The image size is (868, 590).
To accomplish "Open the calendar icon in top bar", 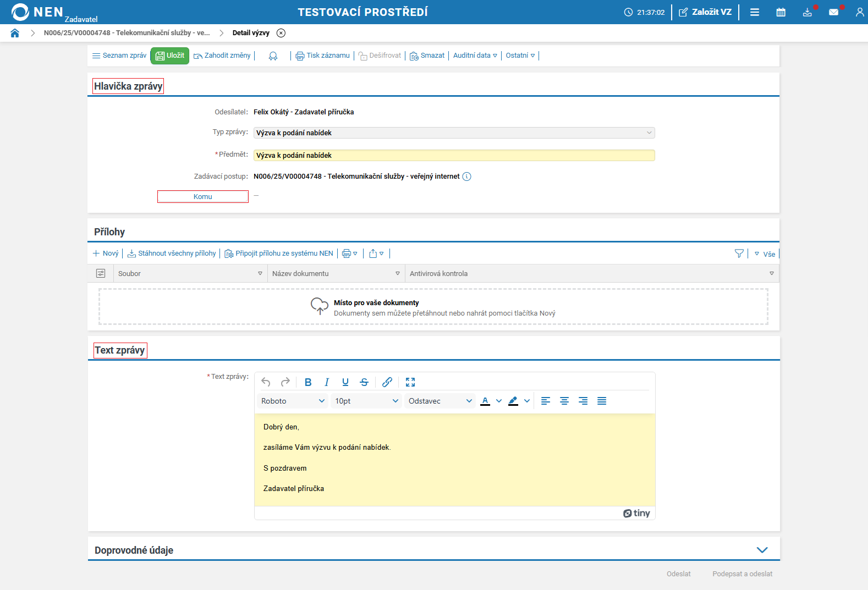I will coord(781,12).
